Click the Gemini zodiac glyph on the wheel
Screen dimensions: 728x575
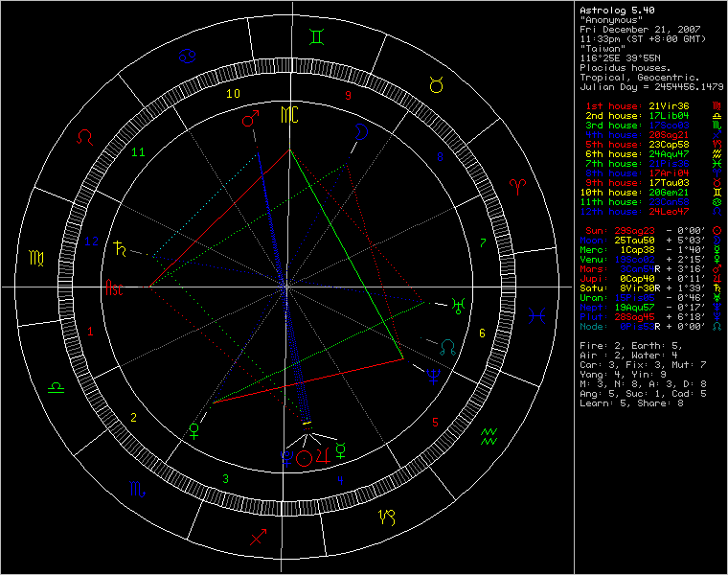(317, 36)
